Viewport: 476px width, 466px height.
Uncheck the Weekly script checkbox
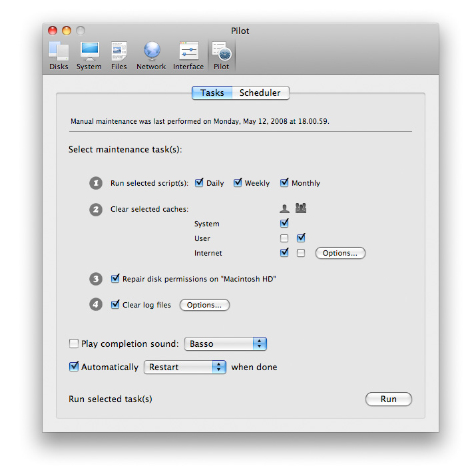pyautogui.click(x=238, y=183)
